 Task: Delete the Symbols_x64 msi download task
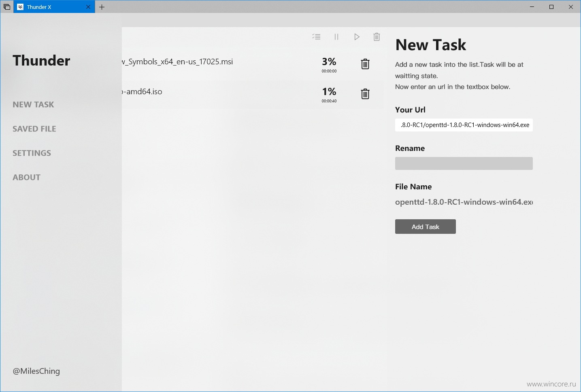click(365, 64)
